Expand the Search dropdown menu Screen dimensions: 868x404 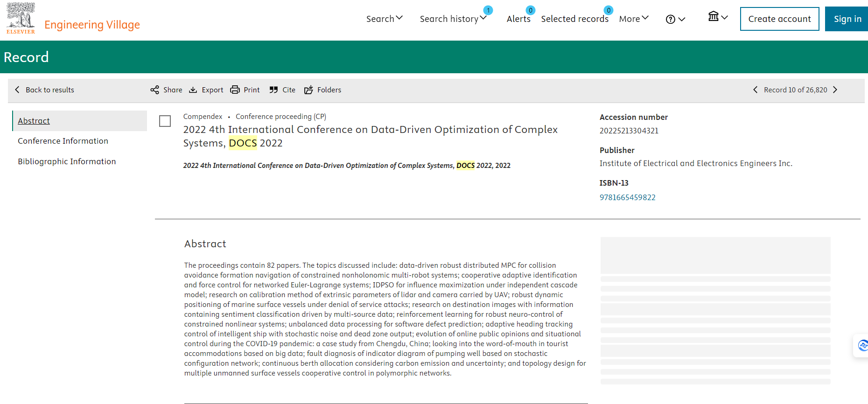(x=384, y=19)
